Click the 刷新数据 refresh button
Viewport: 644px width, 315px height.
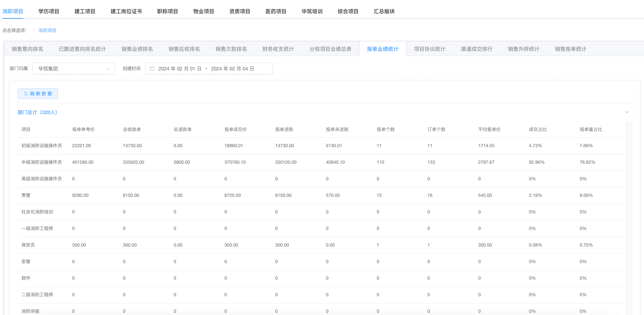[38, 94]
